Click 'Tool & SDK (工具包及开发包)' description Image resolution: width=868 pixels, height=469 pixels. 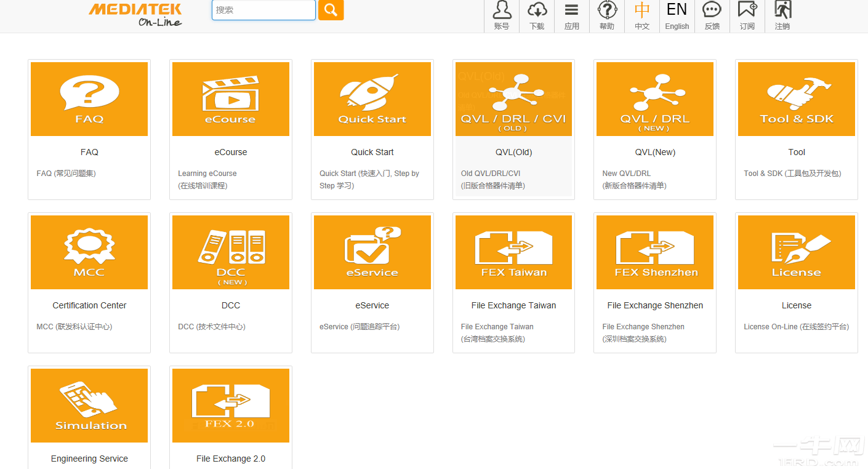(x=792, y=174)
